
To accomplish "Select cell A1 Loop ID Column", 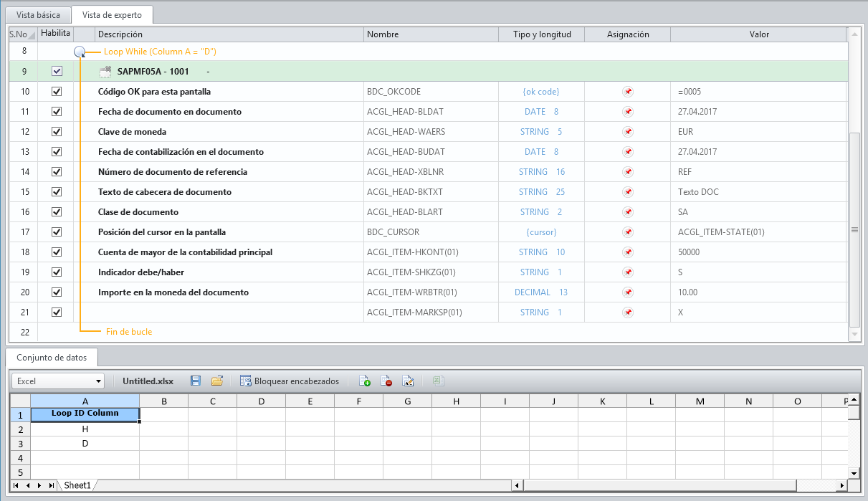I will tap(85, 414).
